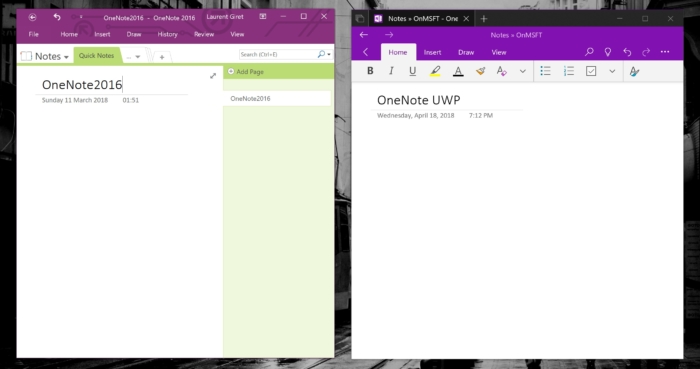Click the OneNote2016 page title
Viewport: 700px width, 369px height.
[x=82, y=84]
